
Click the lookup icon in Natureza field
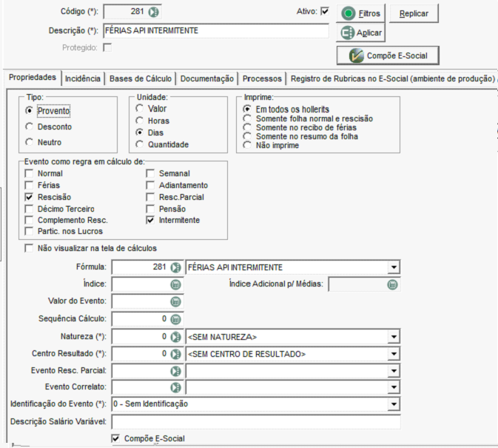click(x=175, y=337)
